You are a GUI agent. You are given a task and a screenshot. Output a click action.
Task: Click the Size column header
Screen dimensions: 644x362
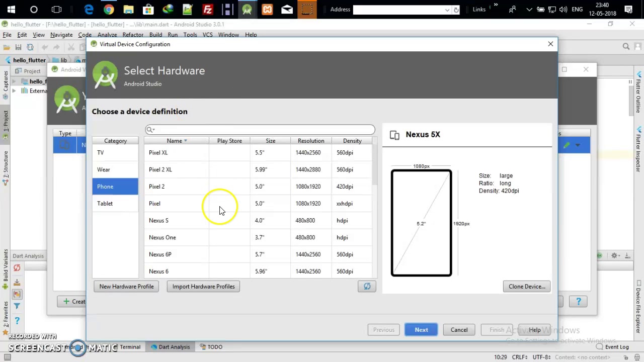pyautogui.click(x=271, y=141)
